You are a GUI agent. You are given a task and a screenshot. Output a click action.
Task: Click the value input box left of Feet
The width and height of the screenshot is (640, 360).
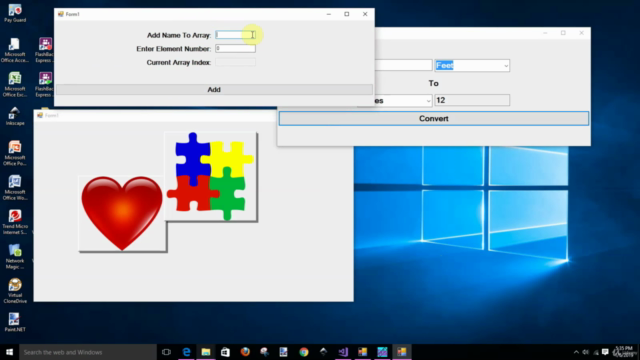pyautogui.click(x=403, y=65)
